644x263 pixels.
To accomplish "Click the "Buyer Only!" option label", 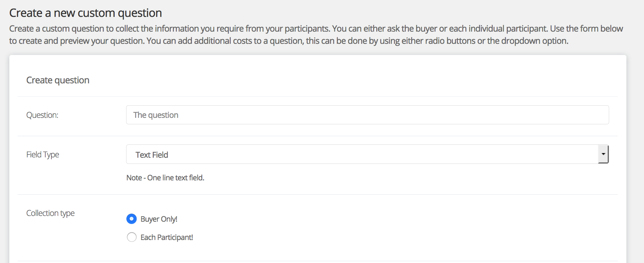I will 159,219.
